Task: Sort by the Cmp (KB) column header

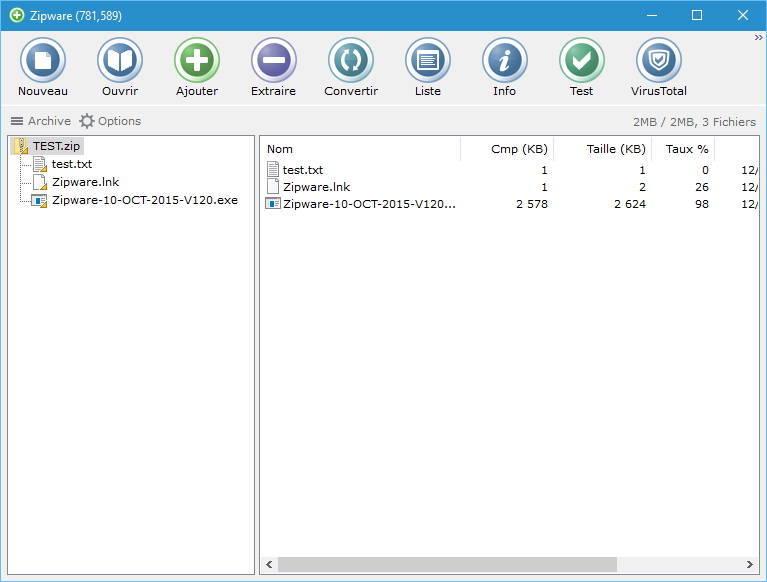Action: (x=507, y=149)
